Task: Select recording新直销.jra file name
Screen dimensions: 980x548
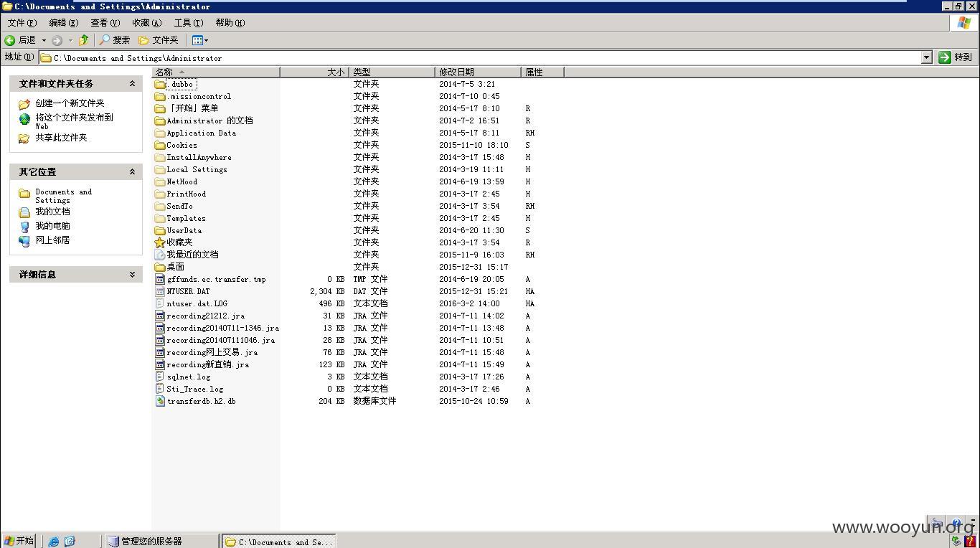Action: (207, 364)
